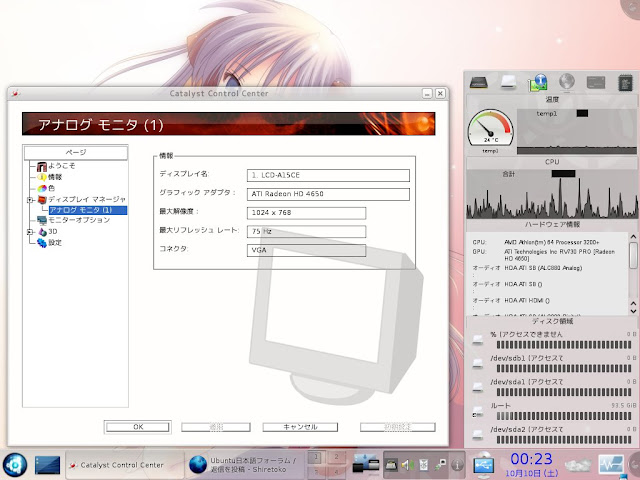The height and width of the screenshot is (480, 640).
Task: Click the 温度 section header
Action: coord(552,99)
